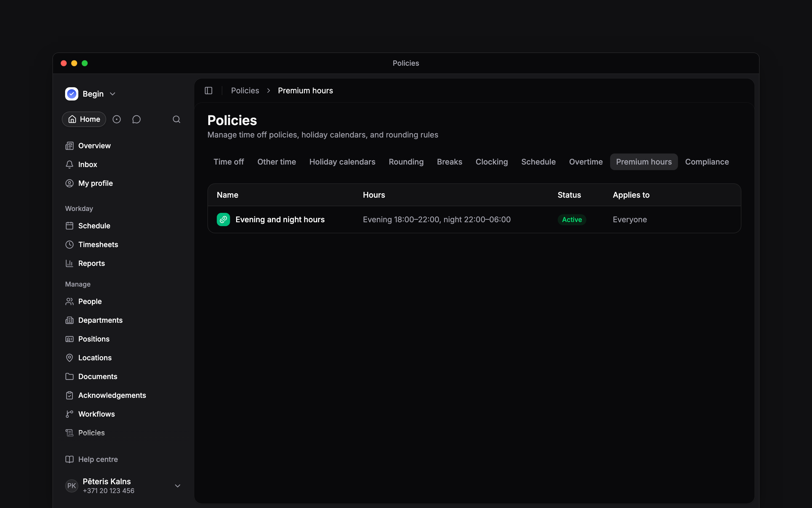Expand the Begin workspace dropdown chevron
The height and width of the screenshot is (508, 812).
113,94
